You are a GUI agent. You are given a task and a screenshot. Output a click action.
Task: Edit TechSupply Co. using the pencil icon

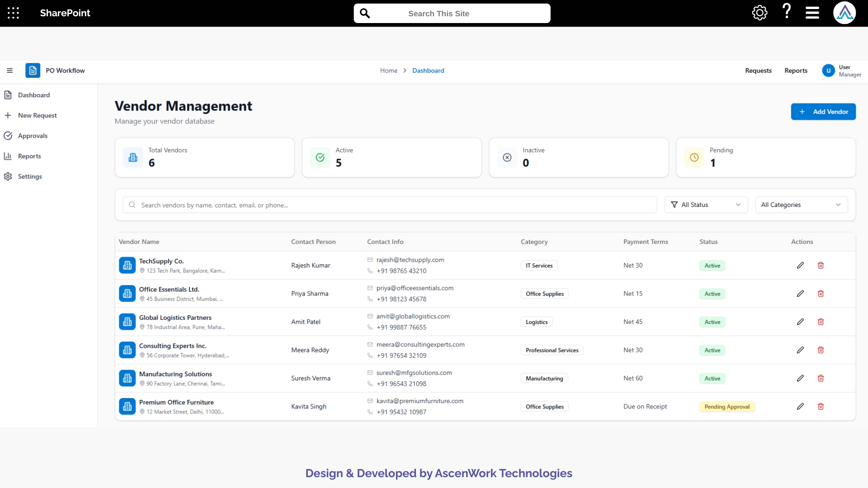[x=800, y=265]
